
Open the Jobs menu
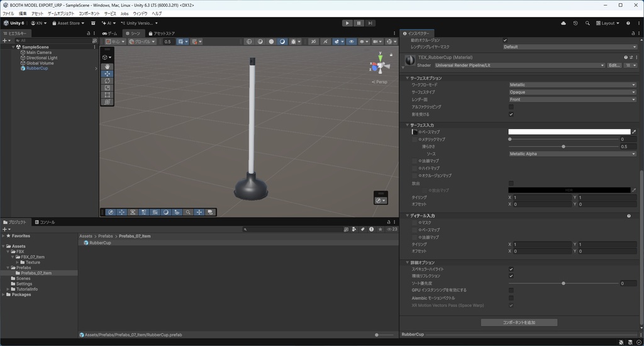(125, 14)
